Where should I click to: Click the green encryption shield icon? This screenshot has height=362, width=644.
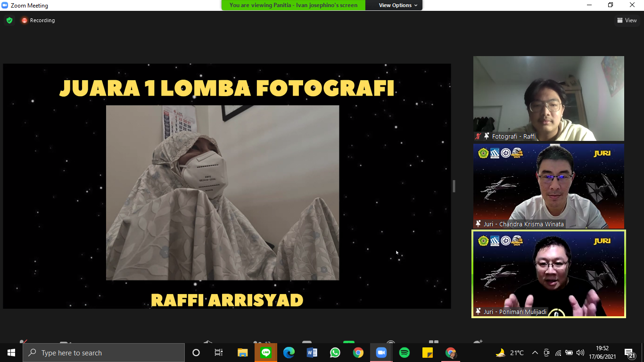[x=9, y=20]
